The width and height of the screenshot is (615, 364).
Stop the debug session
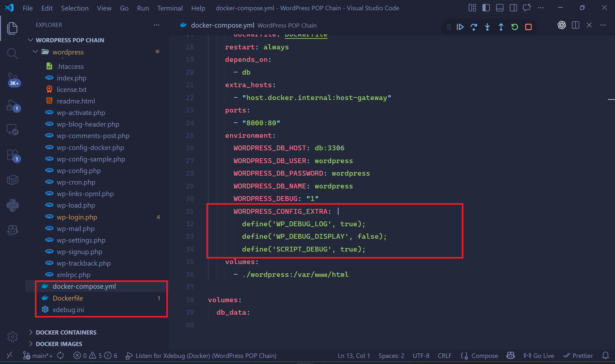(x=528, y=27)
